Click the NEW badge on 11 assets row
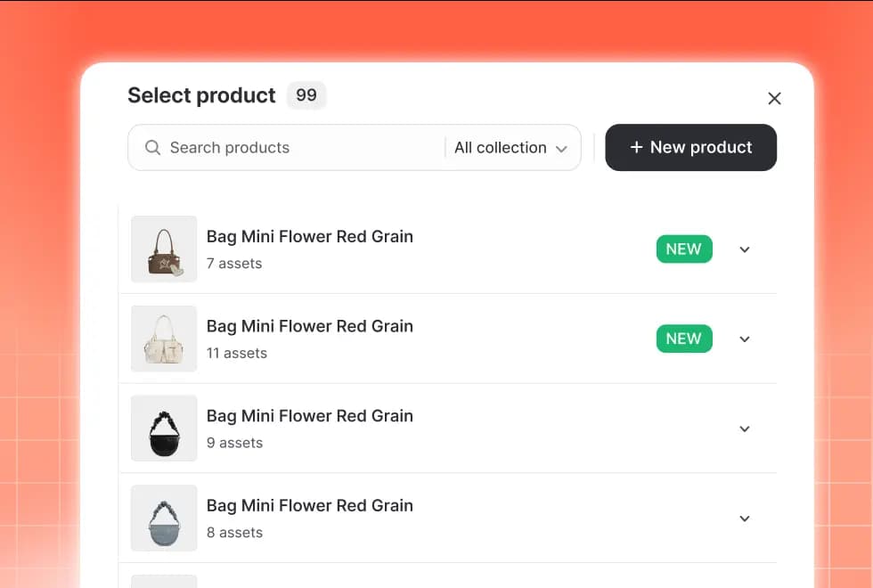Image resolution: width=873 pixels, height=588 pixels. click(684, 339)
